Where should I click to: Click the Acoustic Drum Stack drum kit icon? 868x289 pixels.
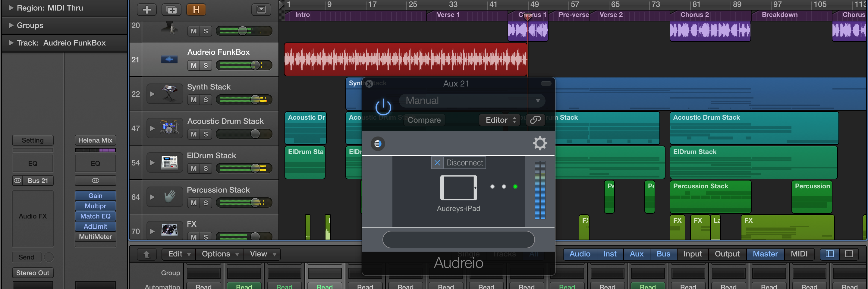(169, 128)
